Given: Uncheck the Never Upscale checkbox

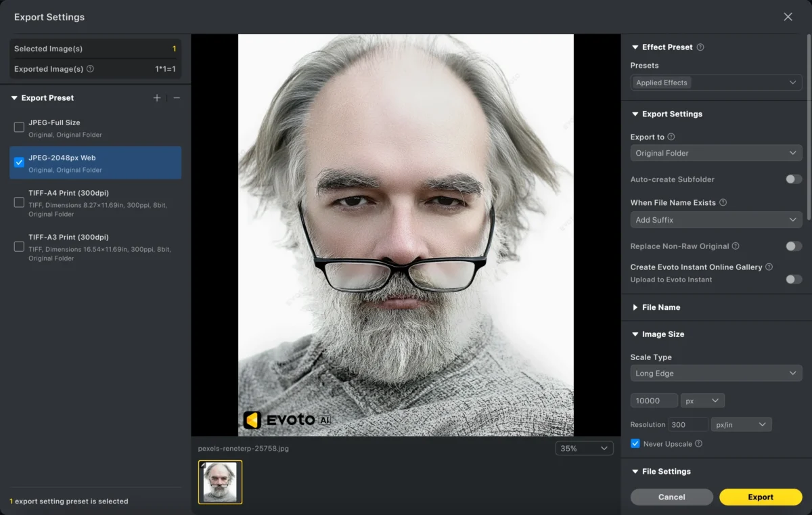Looking at the screenshot, I should click(635, 444).
